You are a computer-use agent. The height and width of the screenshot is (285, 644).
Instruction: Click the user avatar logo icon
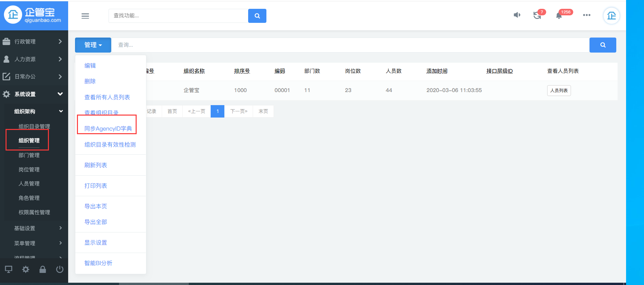pos(611,16)
